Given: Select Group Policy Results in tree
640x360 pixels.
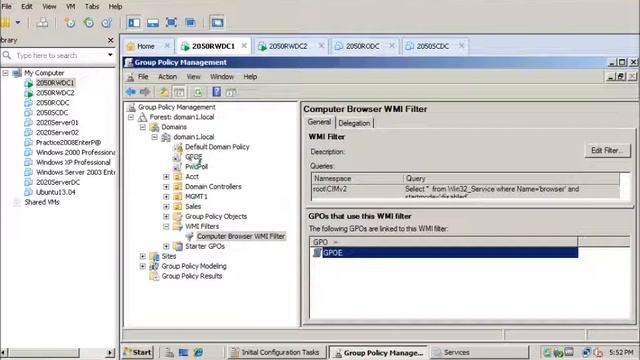Looking at the screenshot, I should pos(191,276).
